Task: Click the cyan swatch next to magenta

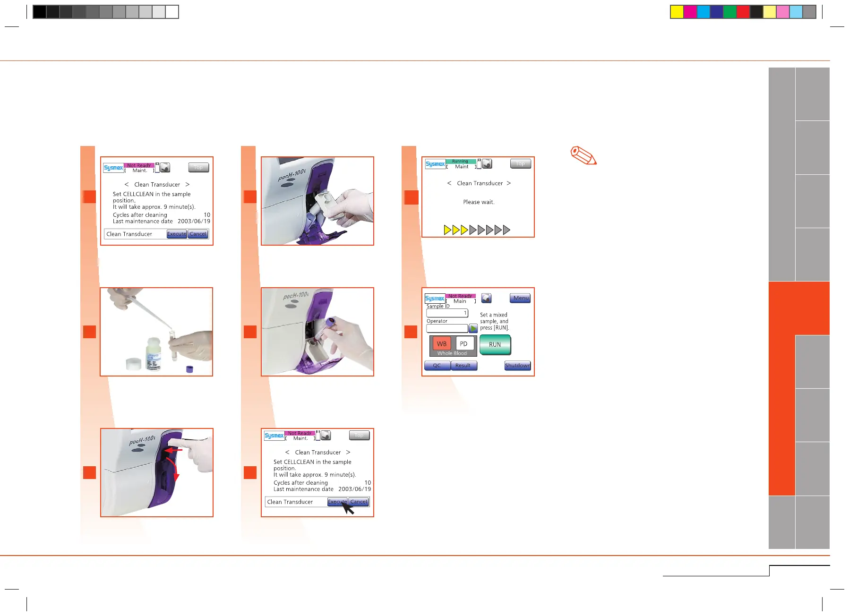Action: [x=703, y=12]
